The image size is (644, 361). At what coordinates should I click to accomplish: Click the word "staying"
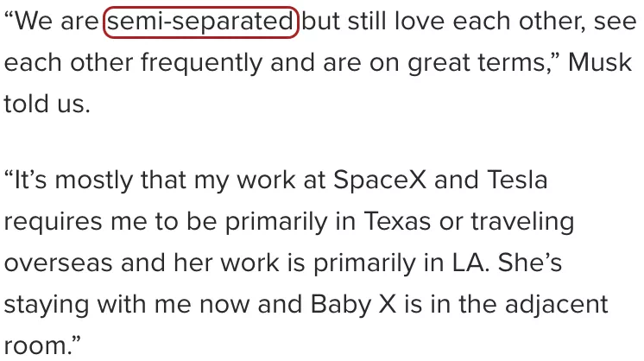(51, 304)
